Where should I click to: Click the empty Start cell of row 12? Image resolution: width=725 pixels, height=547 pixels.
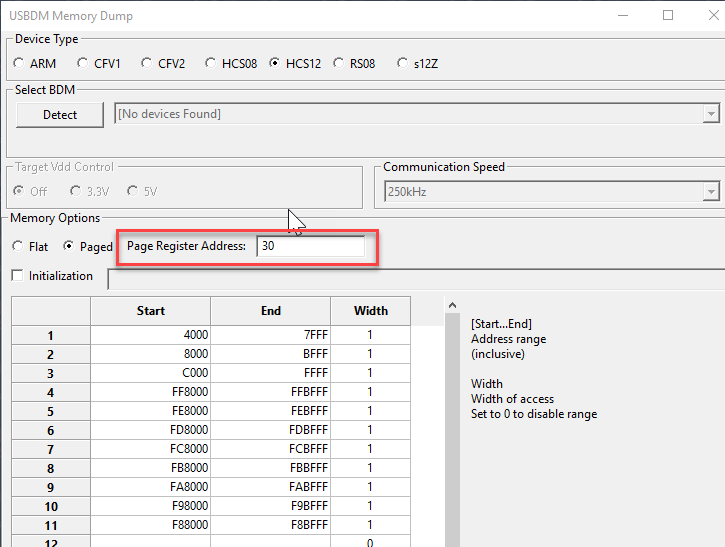(x=151, y=541)
